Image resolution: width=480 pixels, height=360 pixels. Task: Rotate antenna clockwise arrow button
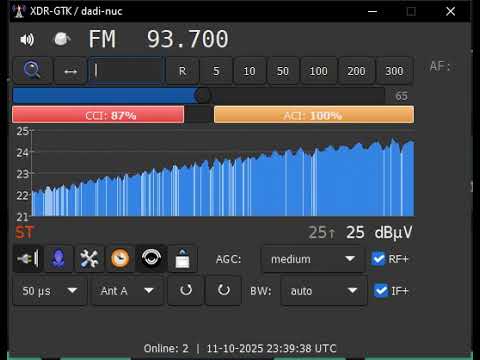tap(223, 290)
